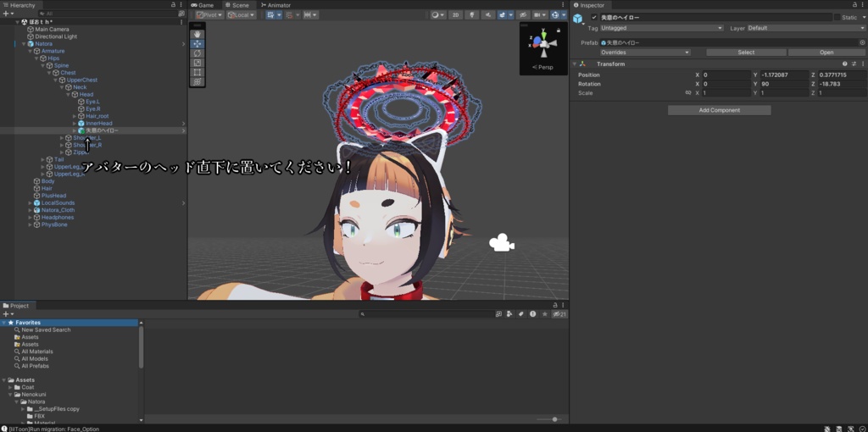The image size is (868, 432).
Task: Toggle 2D view mode
Action: pyautogui.click(x=455, y=15)
